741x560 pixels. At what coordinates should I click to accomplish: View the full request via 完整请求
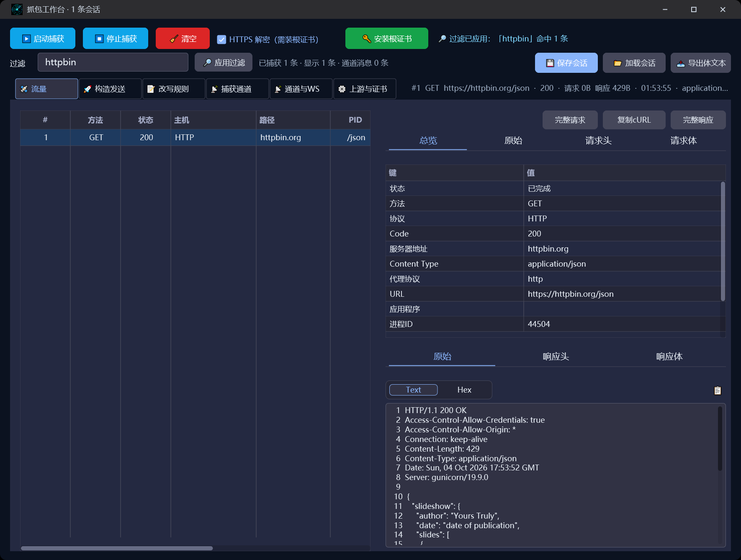pyautogui.click(x=570, y=120)
